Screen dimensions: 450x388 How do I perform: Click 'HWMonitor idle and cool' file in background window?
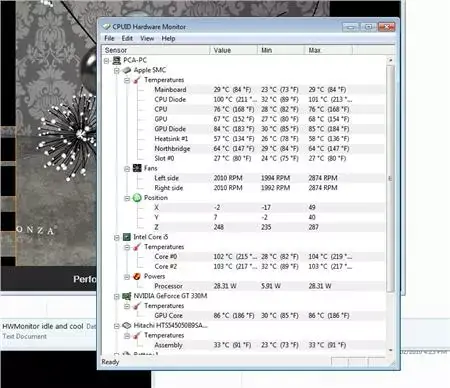click(x=43, y=326)
